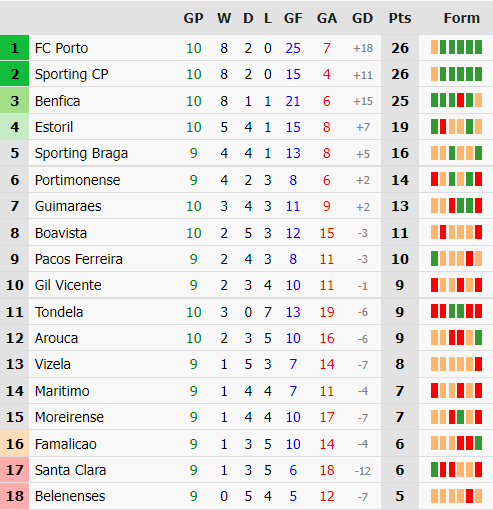
Task: Click Estoril's form indicator bars
Action: point(456,126)
